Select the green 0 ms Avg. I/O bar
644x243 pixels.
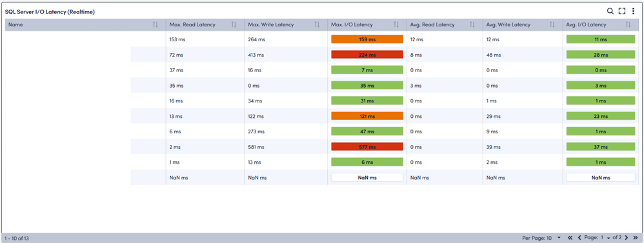click(601, 70)
